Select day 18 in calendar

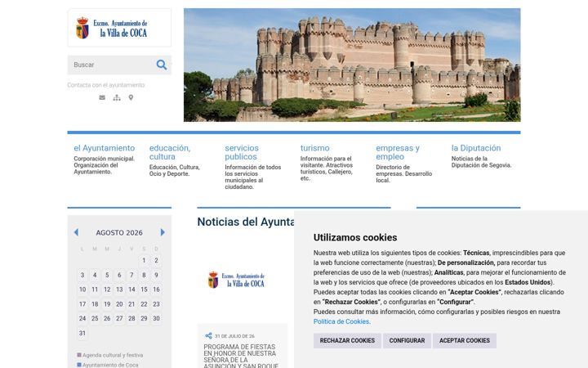95,304
